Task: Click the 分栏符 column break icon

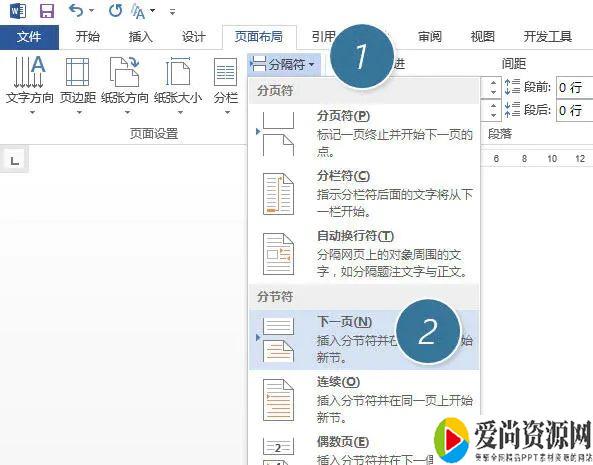Action: point(278,194)
